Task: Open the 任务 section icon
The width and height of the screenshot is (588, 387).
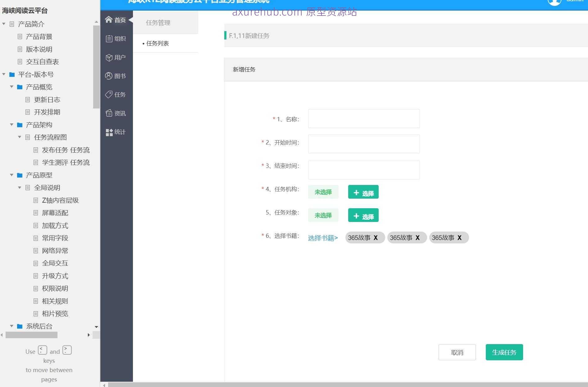Action: [x=116, y=94]
